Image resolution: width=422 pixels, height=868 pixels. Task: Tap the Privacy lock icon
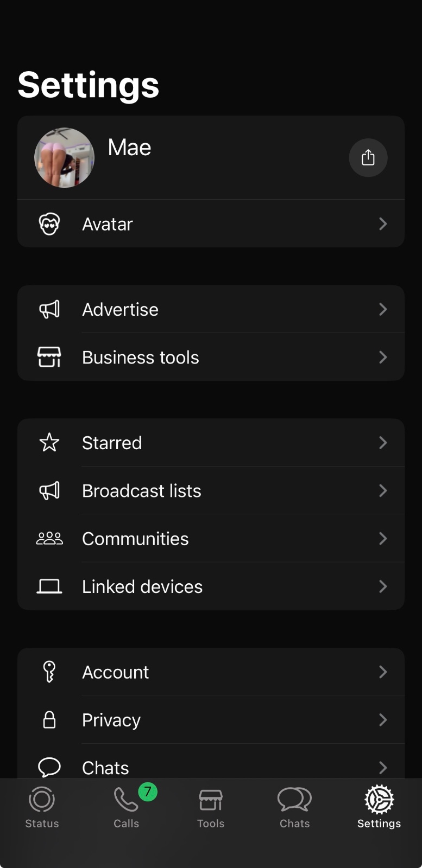[x=49, y=720]
